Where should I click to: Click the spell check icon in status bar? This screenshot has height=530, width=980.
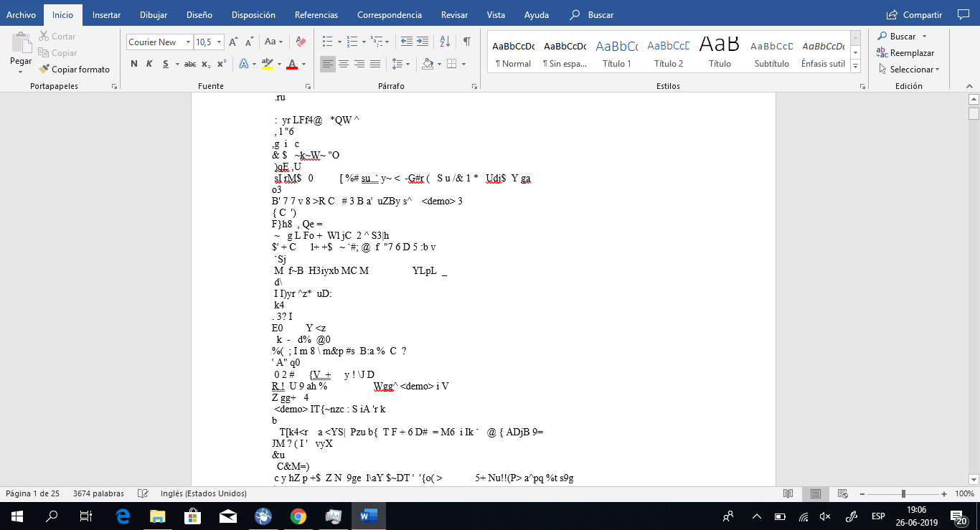tap(143, 493)
